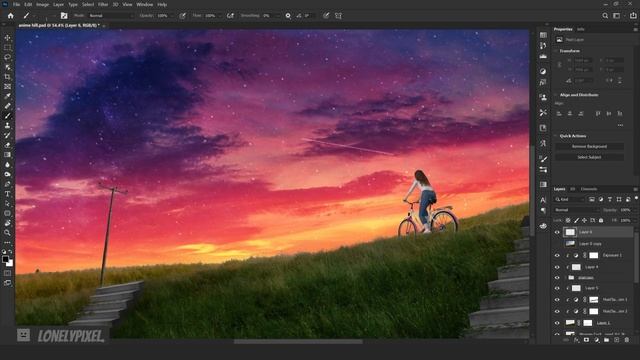Viewport: 640px width, 360px height.
Task: Lock all with padlock icon
Action: point(601,220)
